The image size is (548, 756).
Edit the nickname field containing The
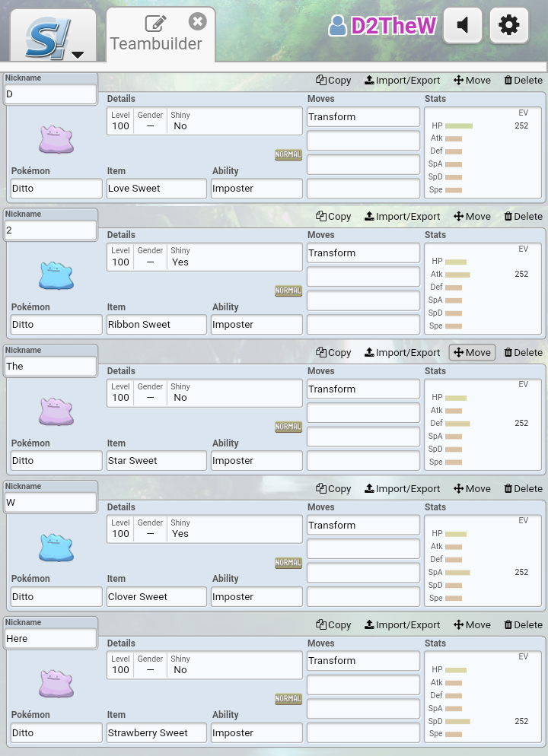pos(51,366)
